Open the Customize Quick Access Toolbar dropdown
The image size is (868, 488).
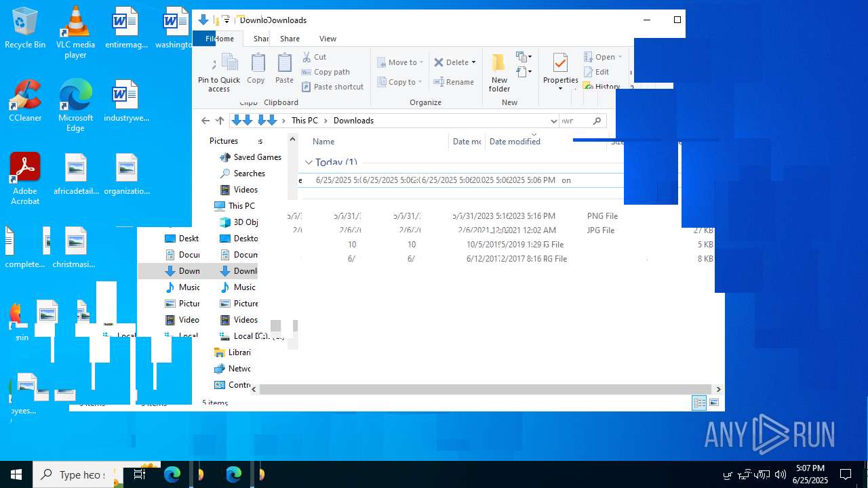coord(226,20)
